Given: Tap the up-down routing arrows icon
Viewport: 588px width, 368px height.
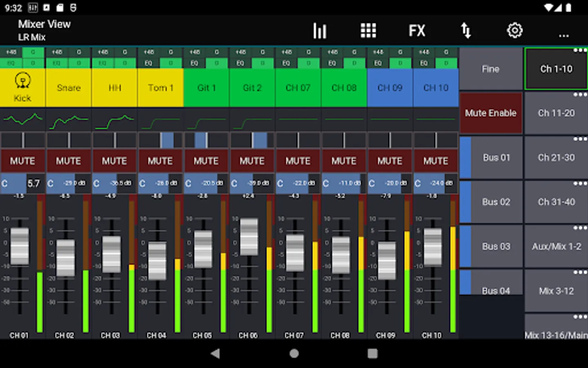Looking at the screenshot, I should pyautogui.click(x=466, y=31).
